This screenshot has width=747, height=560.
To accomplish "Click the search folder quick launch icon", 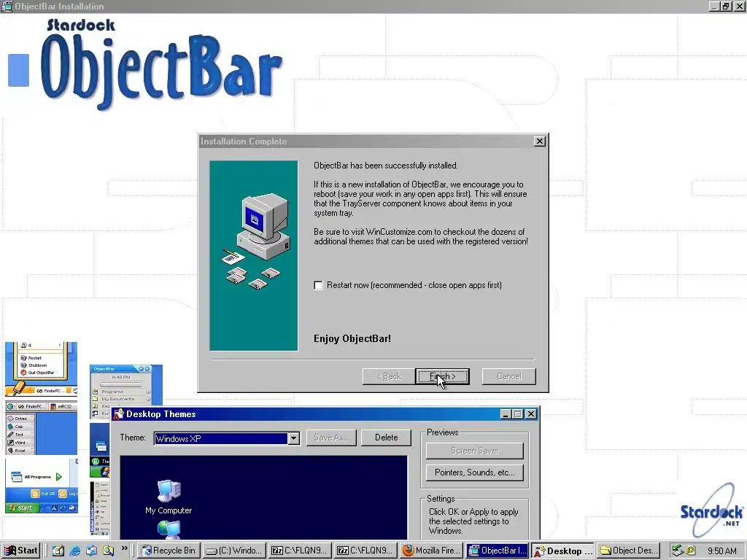I will tap(108, 551).
